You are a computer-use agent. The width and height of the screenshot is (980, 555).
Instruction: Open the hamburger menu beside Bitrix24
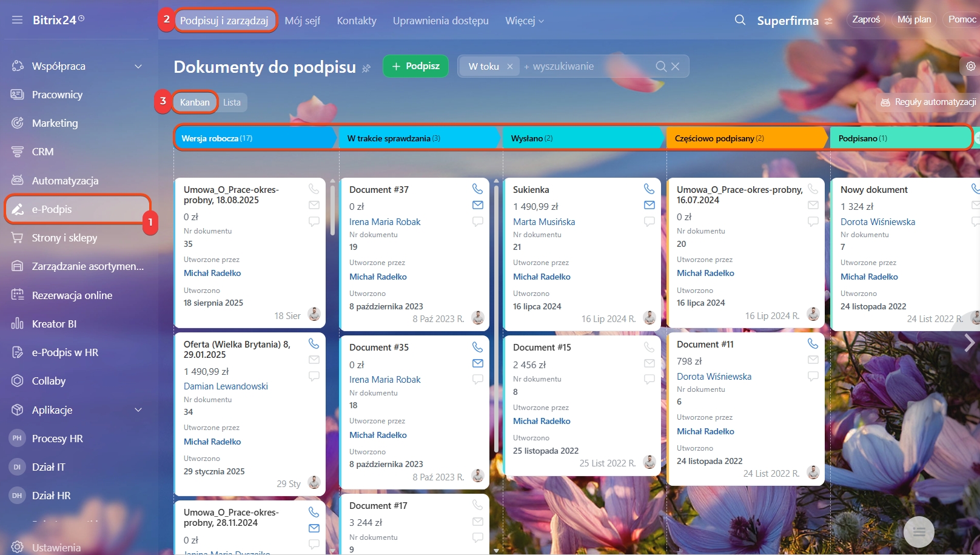click(17, 20)
